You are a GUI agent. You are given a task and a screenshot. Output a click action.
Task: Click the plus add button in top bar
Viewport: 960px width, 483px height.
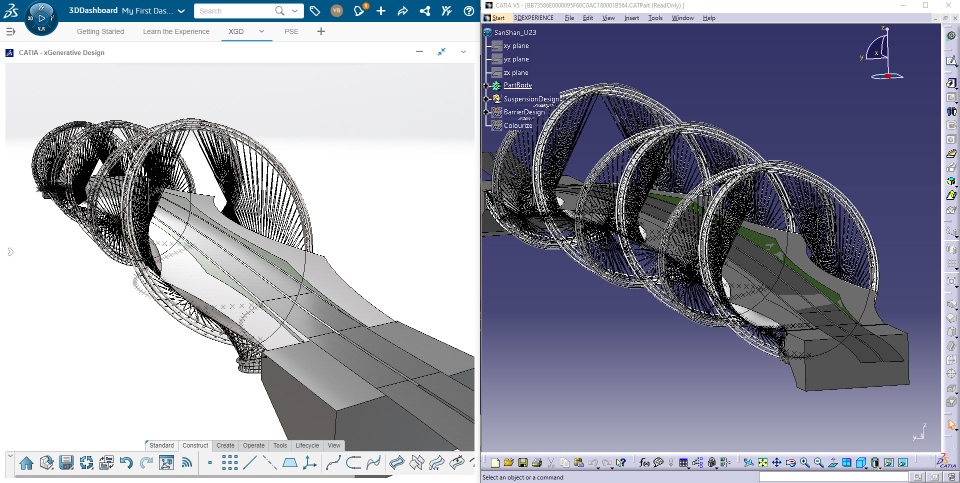(x=381, y=10)
